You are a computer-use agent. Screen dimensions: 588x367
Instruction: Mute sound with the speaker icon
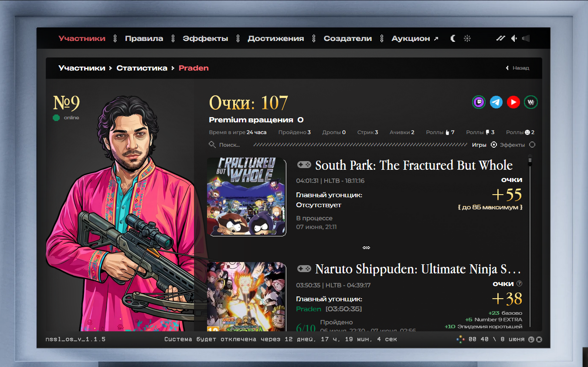514,38
